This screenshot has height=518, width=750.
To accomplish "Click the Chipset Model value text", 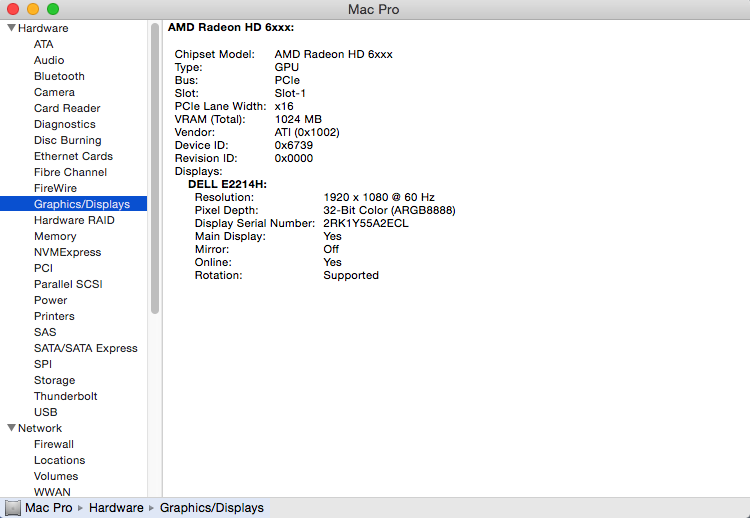I will coord(333,54).
